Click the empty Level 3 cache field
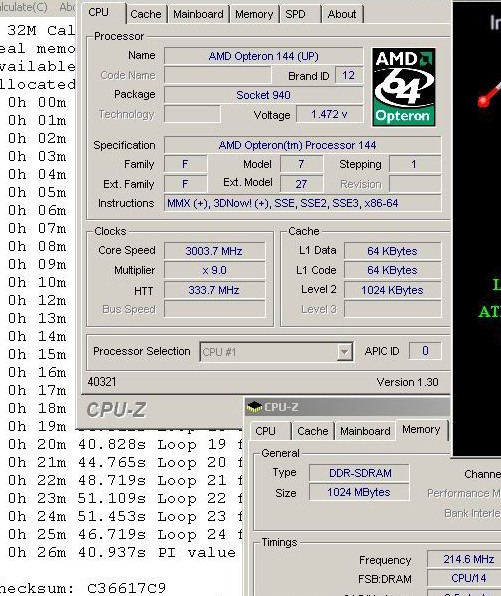The image size is (501, 596). pos(393,309)
